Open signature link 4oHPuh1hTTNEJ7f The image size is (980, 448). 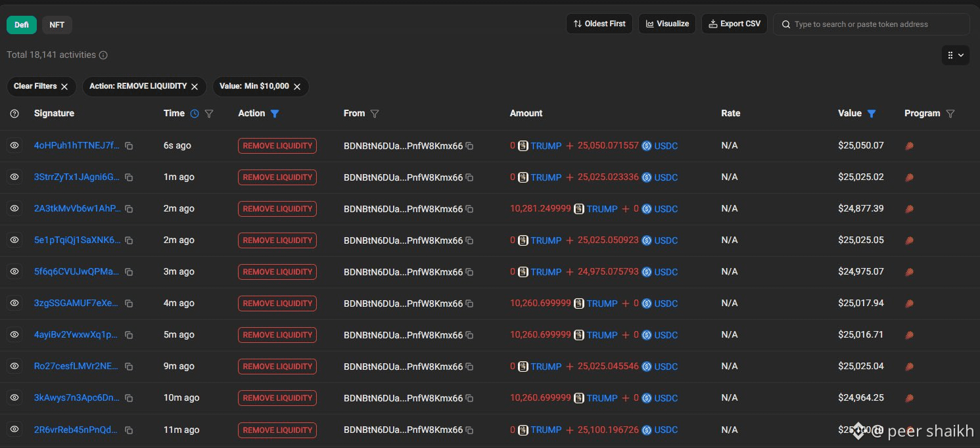pos(77,146)
